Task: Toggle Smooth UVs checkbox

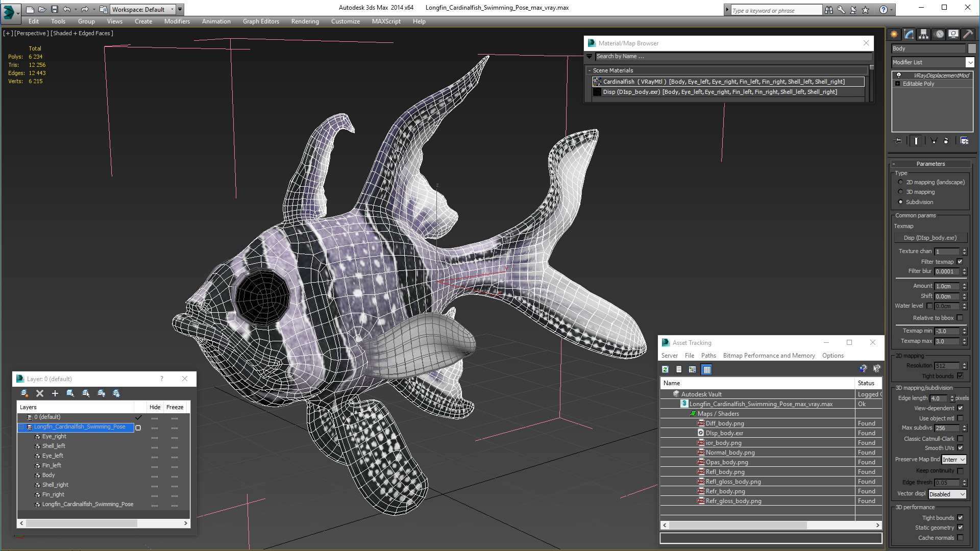Action: click(x=960, y=448)
